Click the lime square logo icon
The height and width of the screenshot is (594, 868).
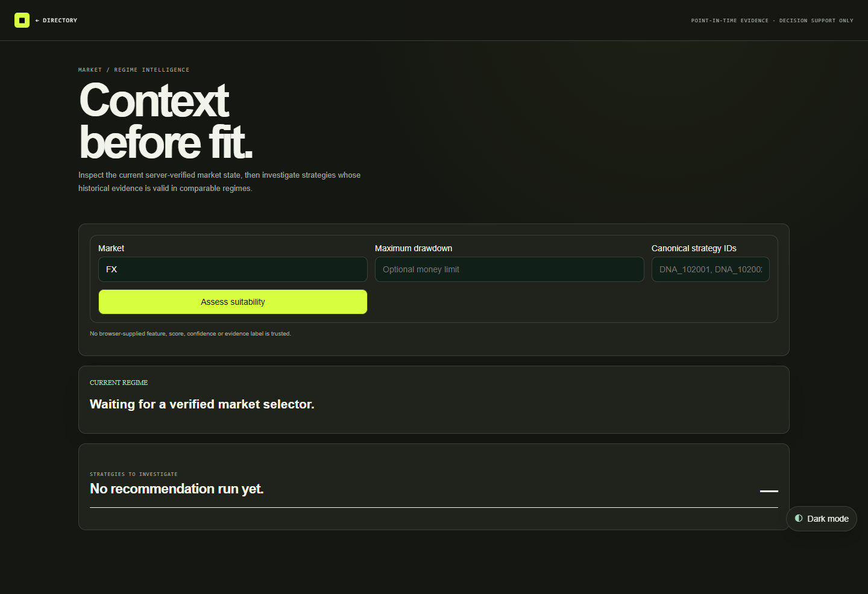pyautogui.click(x=22, y=20)
